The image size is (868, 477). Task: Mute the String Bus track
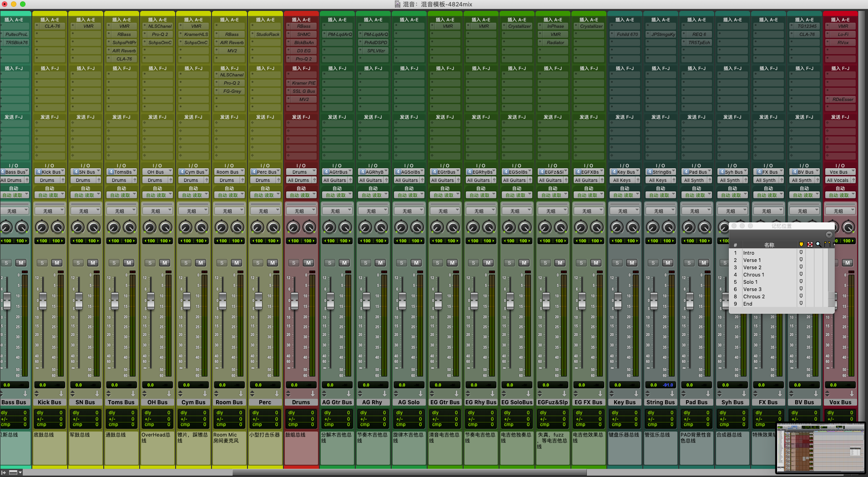[668, 263]
